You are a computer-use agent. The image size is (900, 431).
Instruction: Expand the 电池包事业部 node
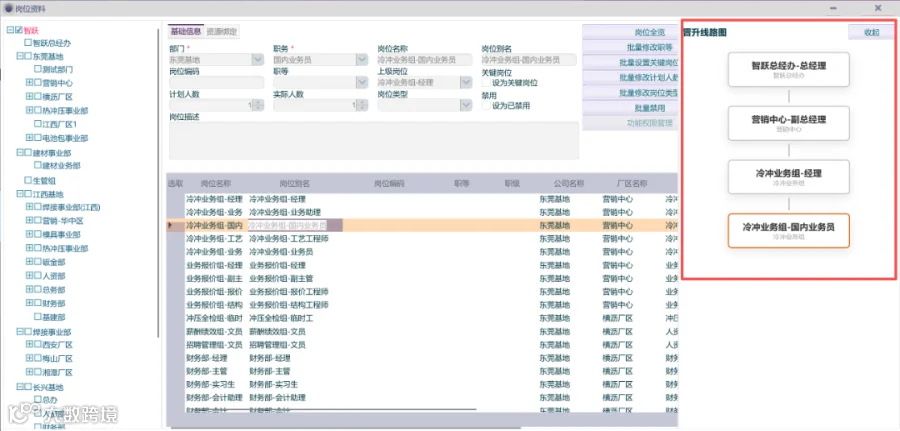coord(29,138)
